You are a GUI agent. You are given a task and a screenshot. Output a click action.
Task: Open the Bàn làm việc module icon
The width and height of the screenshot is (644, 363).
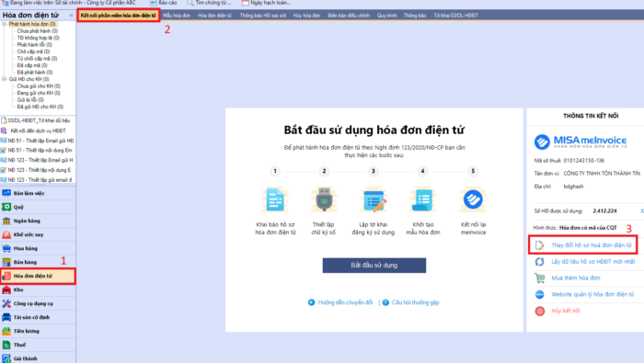[x=6, y=193]
